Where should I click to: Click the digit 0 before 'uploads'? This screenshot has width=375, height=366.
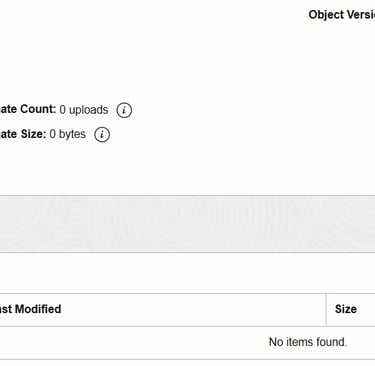(62, 110)
